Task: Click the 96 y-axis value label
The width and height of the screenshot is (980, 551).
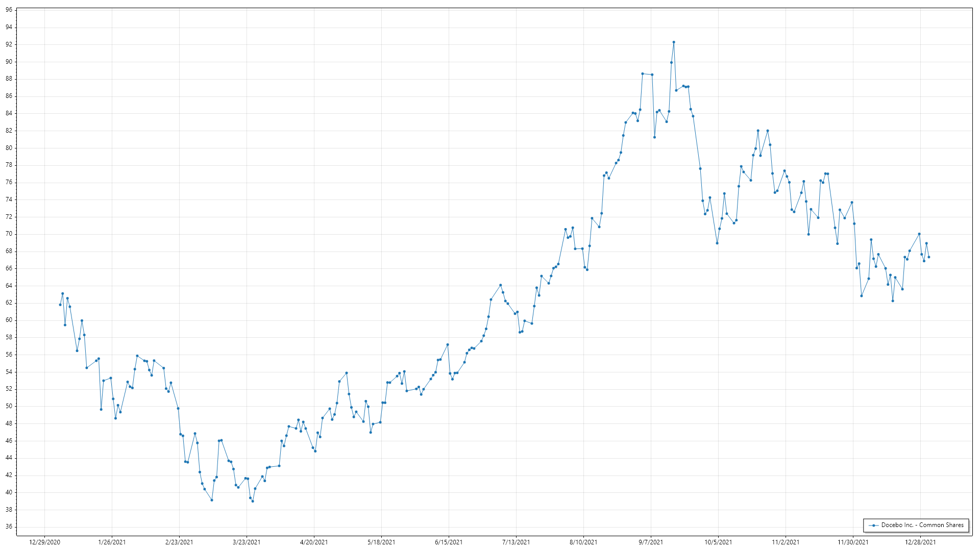Action: tap(9, 10)
